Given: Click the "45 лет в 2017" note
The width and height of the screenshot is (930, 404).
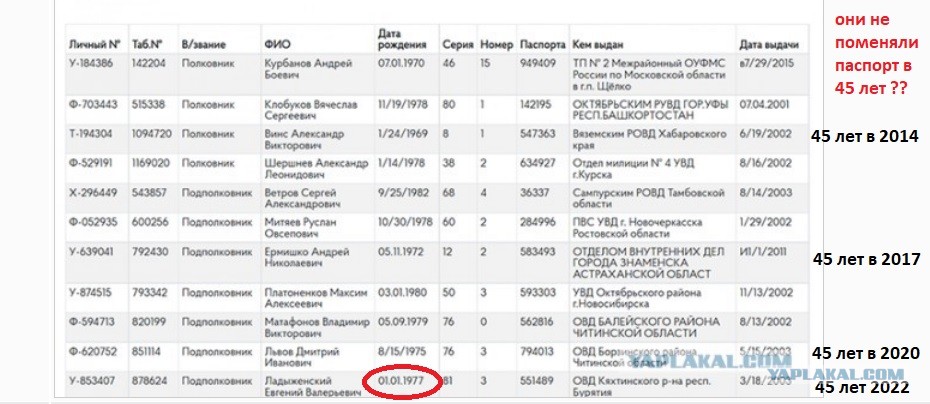Looking at the screenshot, I should [866, 259].
